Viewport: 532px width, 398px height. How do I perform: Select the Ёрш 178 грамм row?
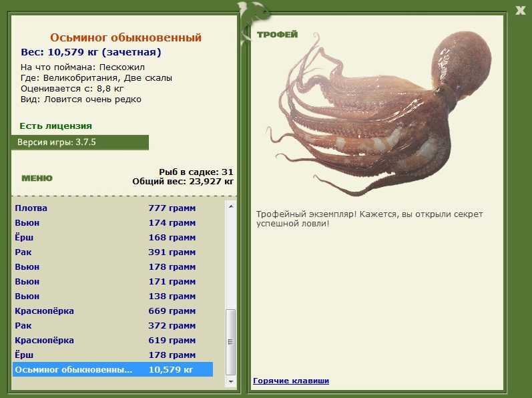click(113, 355)
